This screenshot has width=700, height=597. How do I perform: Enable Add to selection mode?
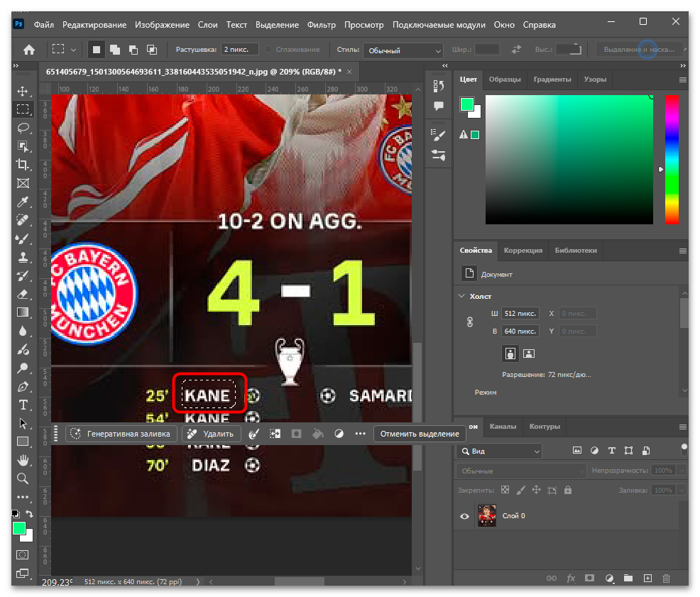tap(115, 50)
